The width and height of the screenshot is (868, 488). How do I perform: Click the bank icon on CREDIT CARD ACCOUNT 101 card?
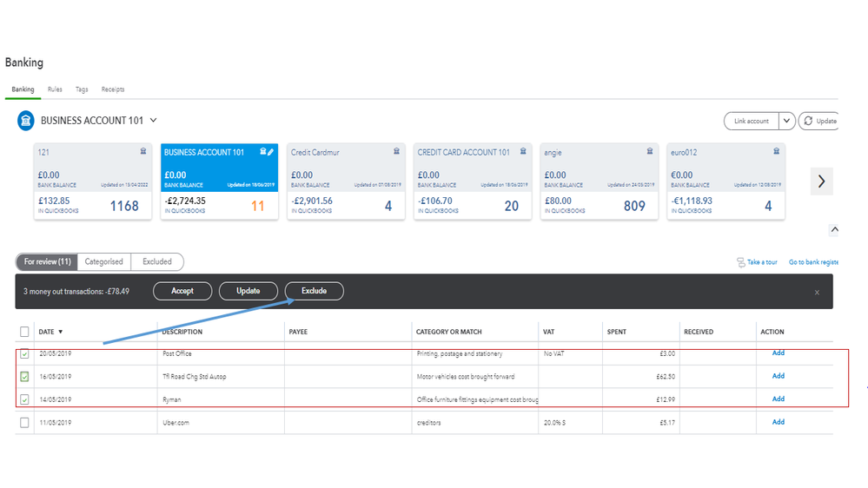pos(523,151)
